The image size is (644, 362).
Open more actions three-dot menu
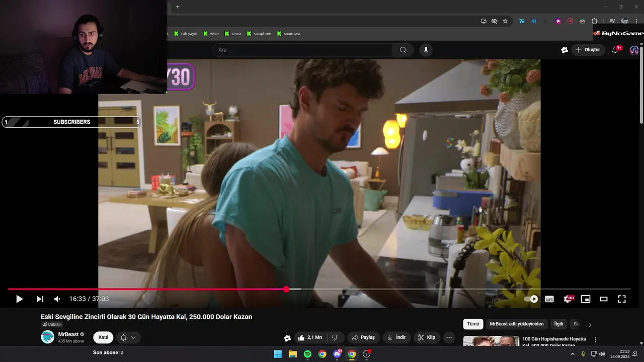[449, 337]
